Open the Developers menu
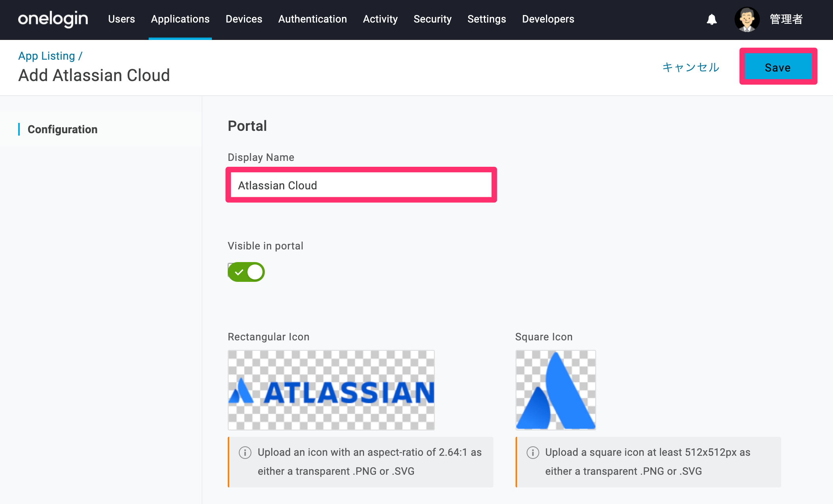Image resolution: width=833 pixels, height=504 pixels. [548, 19]
